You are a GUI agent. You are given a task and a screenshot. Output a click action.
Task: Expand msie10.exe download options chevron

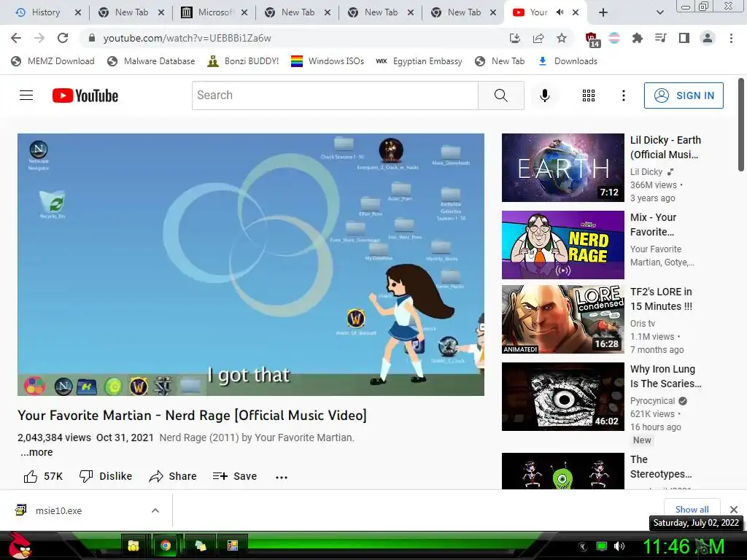(x=155, y=510)
